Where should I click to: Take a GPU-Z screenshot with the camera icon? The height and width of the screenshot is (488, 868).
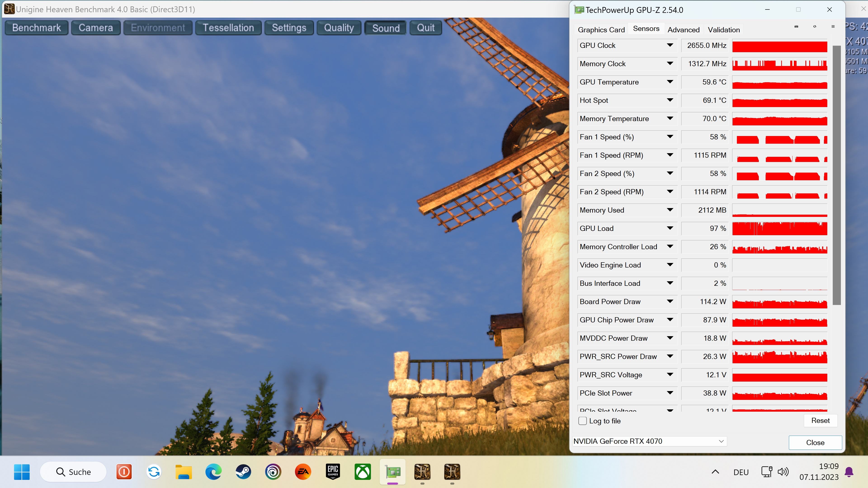[796, 27]
